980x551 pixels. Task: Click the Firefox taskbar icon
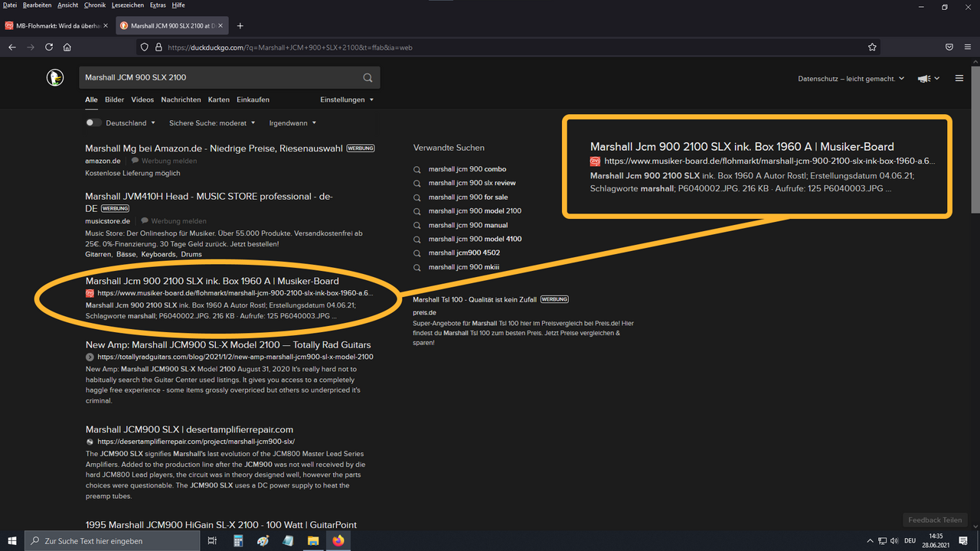click(x=338, y=540)
